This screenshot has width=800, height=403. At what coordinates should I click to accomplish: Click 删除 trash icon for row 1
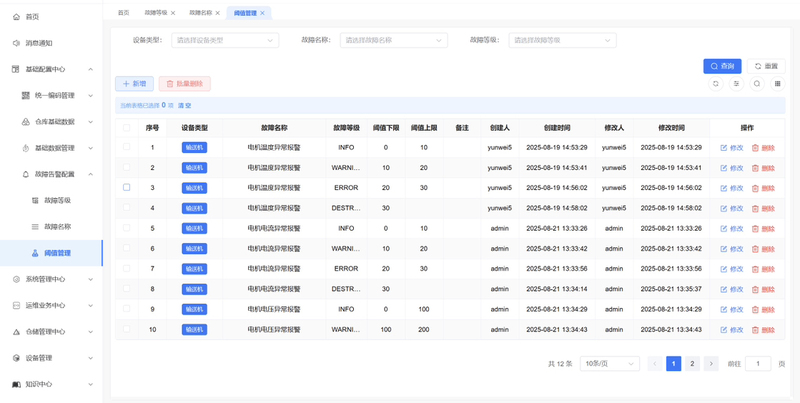coord(755,148)
